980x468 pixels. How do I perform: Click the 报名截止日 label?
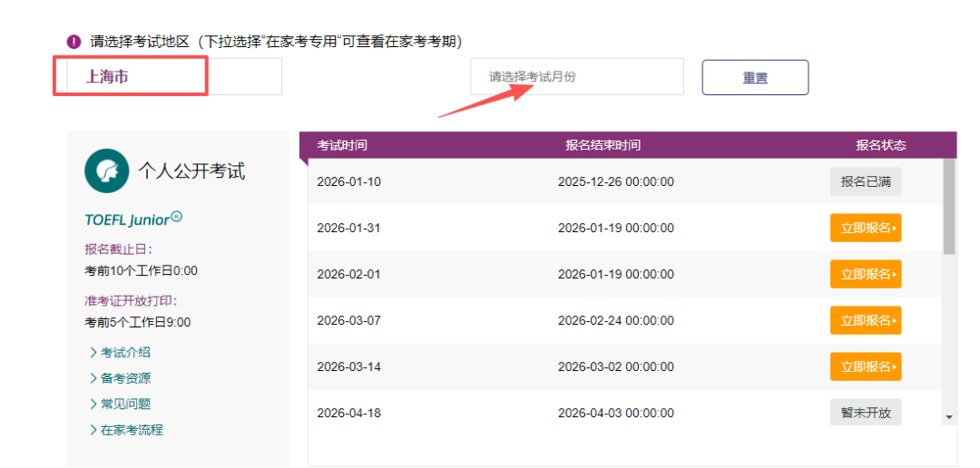click(119, 249)
